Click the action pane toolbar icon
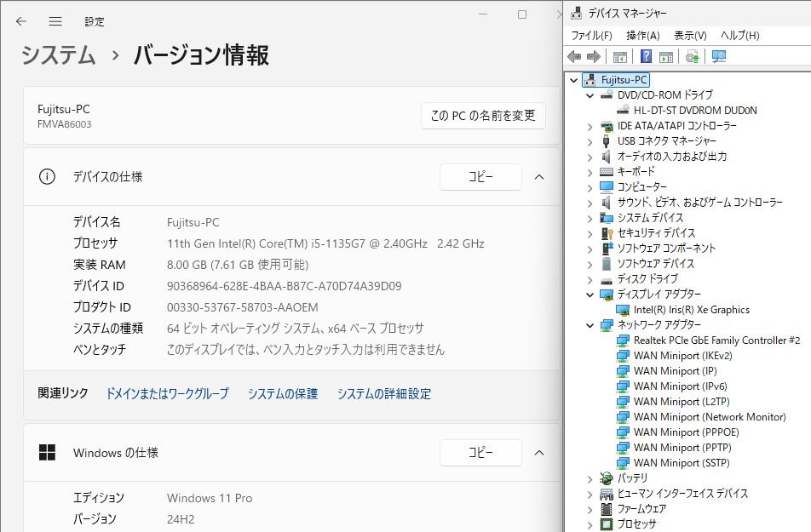811x532 pixels. tap(666, 56)
